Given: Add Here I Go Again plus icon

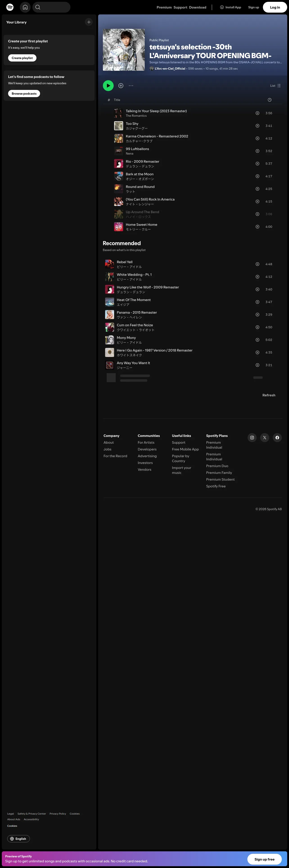Looking at the screenshot, I should [x=257, y=352].
